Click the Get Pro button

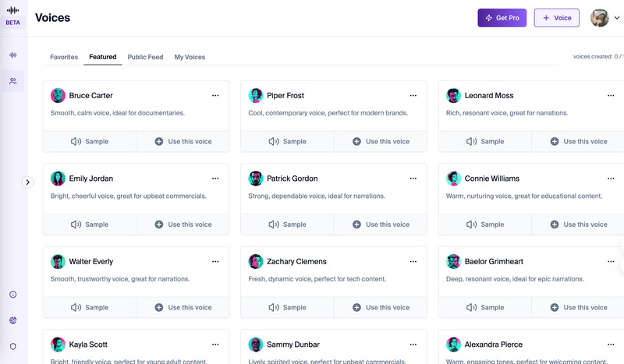click(502, 18)
